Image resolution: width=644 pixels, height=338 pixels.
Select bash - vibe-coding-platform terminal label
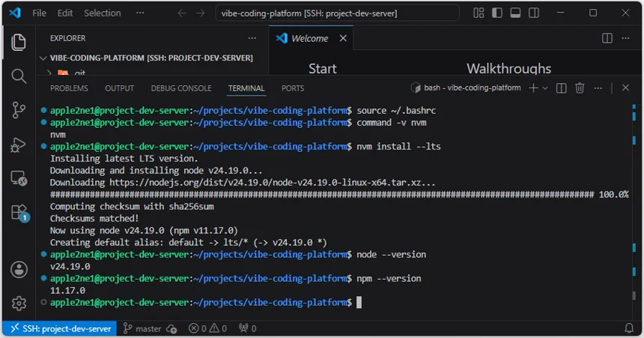[466, 87]
